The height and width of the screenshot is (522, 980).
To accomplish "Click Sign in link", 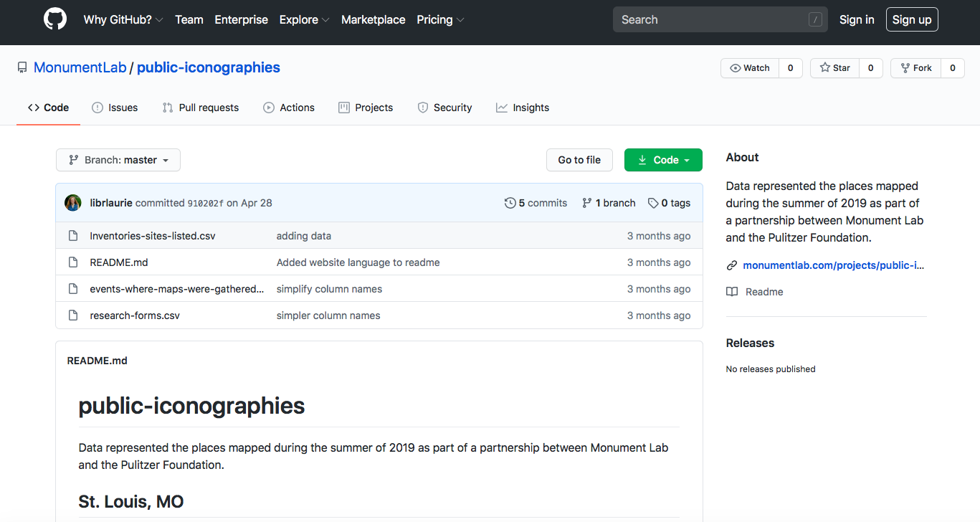I will [x=857, y=19].
